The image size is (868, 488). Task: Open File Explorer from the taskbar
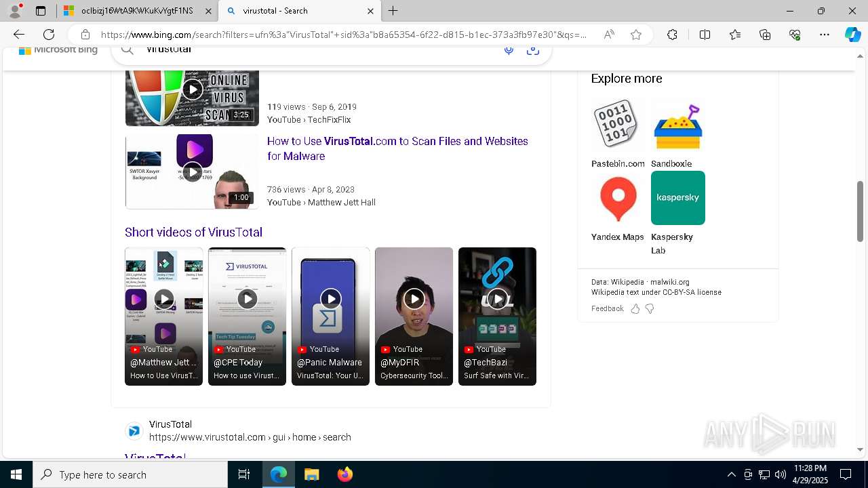tap(311, 474)
